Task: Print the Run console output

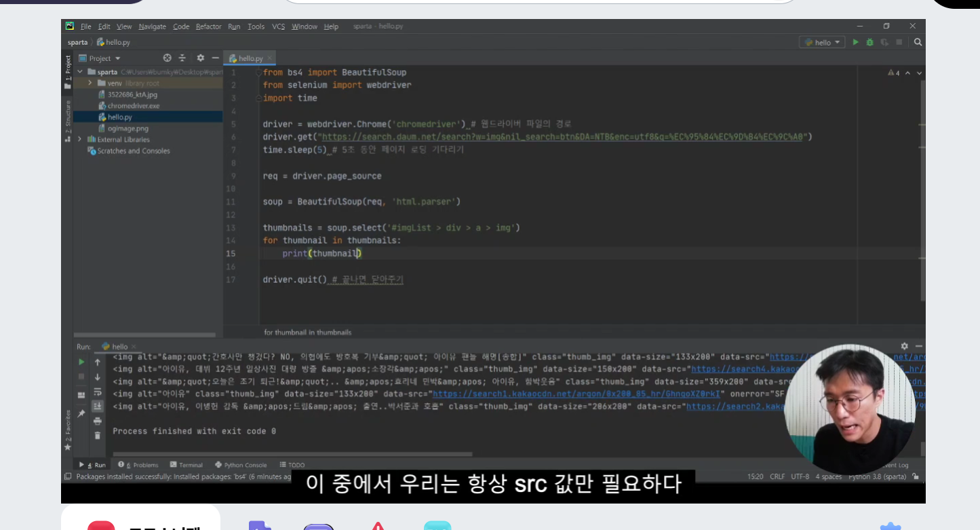Action: [x=98, y=421]
